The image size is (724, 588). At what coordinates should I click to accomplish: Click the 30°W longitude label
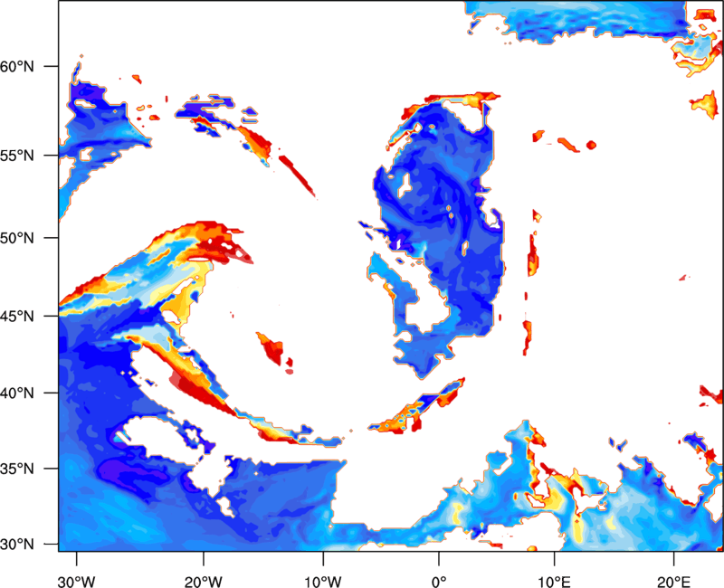[76, 582]
